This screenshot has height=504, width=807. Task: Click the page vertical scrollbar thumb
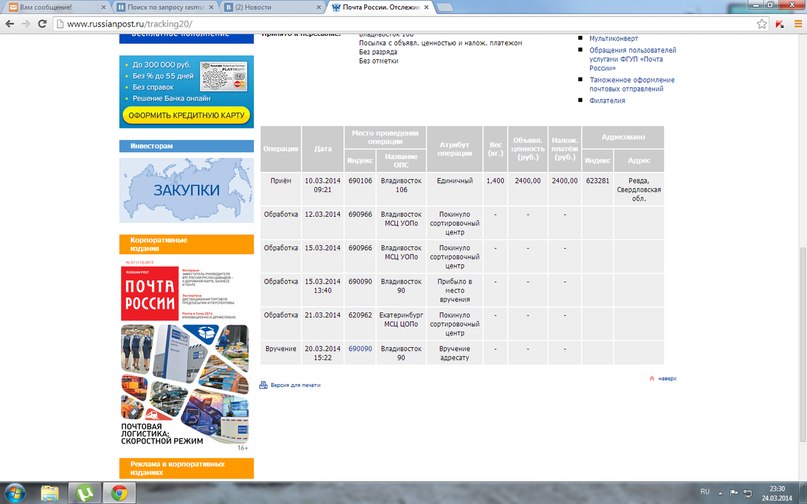tap(802, 345)
